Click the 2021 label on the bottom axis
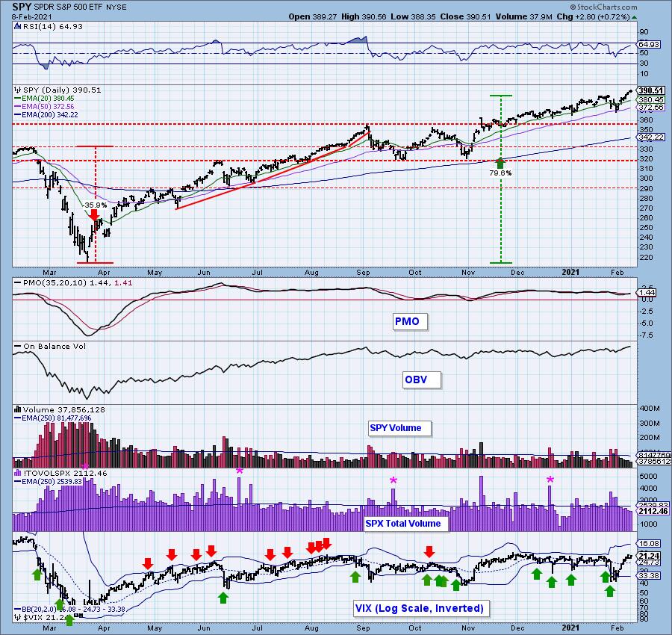Screen dimensions: 672x635 click(x=570, y=628)
